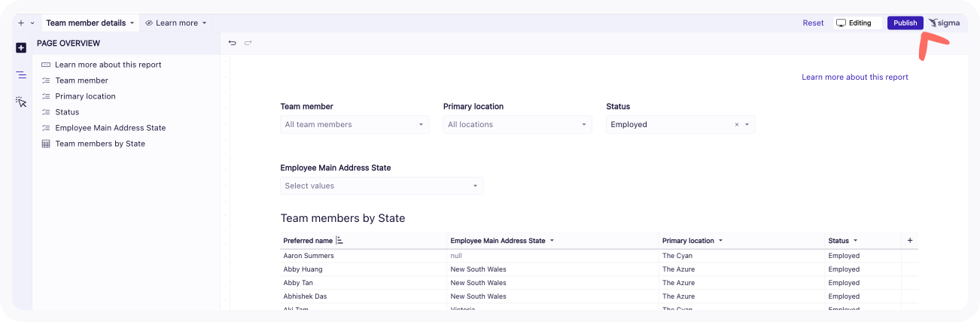
Task: Add a column with the table plus icon
Action: click(910, 241)
